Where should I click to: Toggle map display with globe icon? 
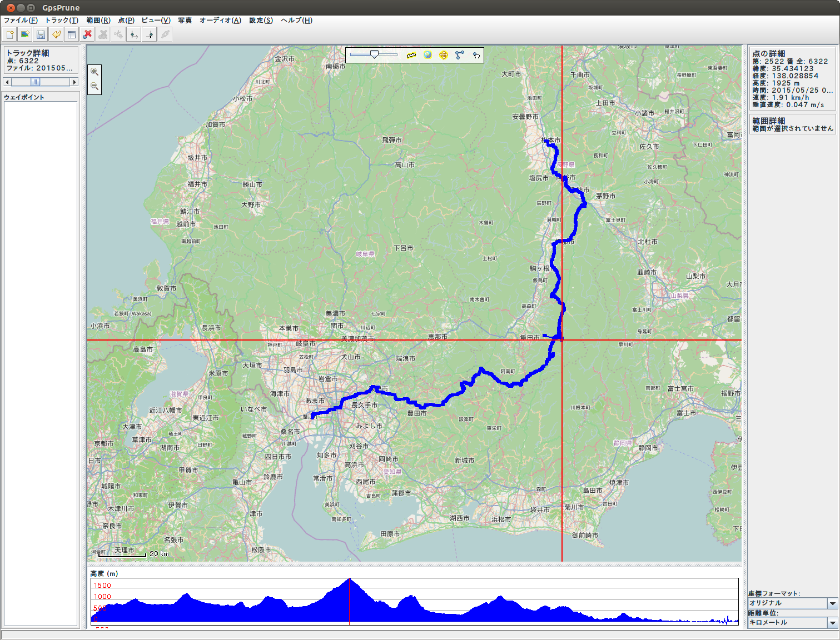pyautogui.click(x=428, y=55)
